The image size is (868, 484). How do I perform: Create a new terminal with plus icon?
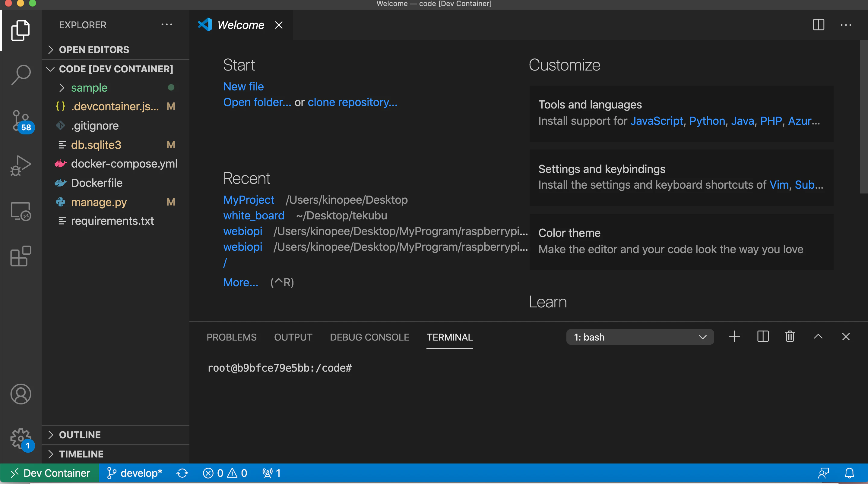coord(734,336)
